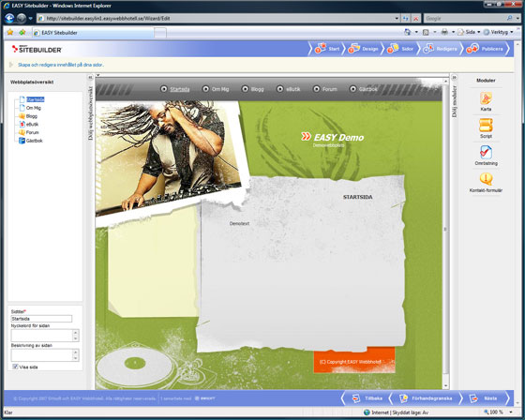Click the Google search box
Screen dimensions: 525x420
(465, 19)
